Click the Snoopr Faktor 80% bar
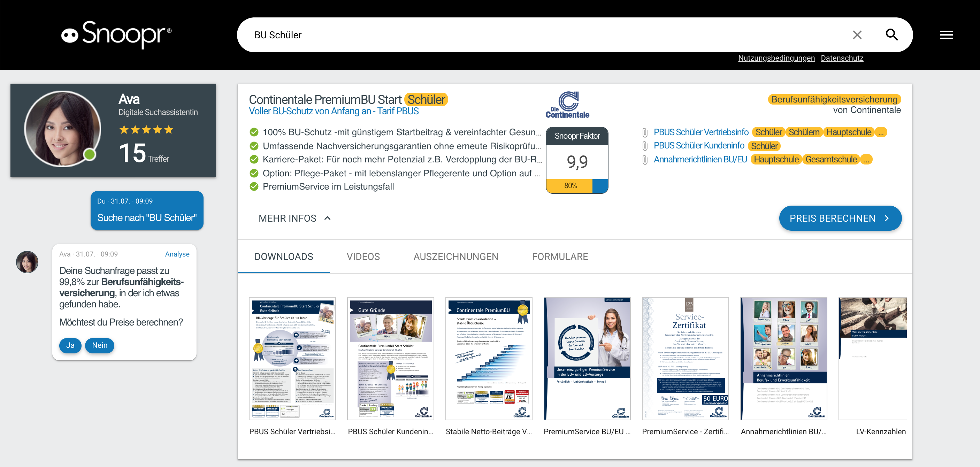Image resolution: width=980 pixels, height=467 pixels. tap(577, 186)
